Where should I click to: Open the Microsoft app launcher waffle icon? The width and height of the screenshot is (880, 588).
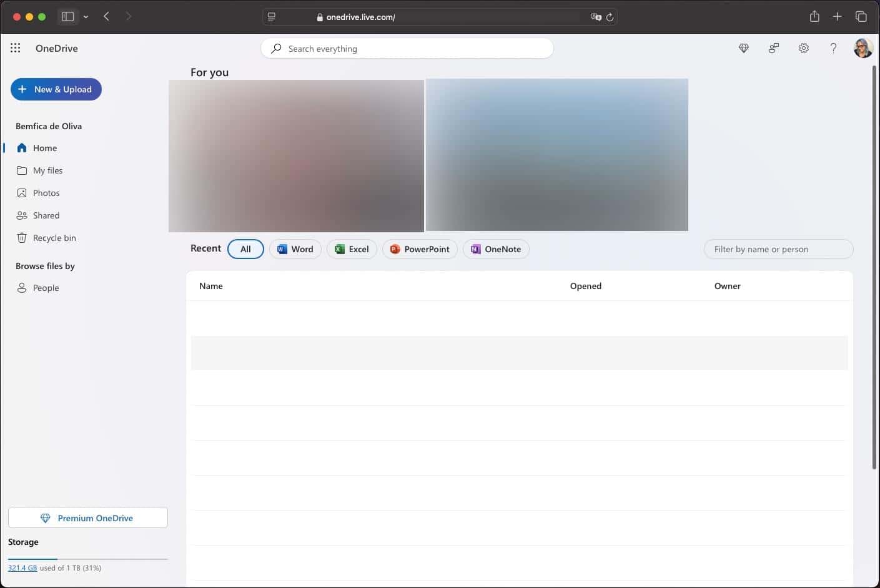tap(15, 47)
